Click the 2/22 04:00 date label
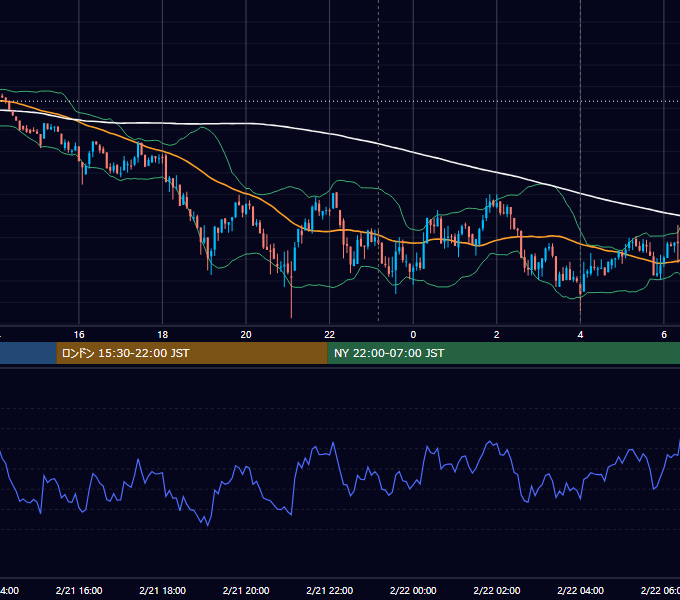 [580, 590]
